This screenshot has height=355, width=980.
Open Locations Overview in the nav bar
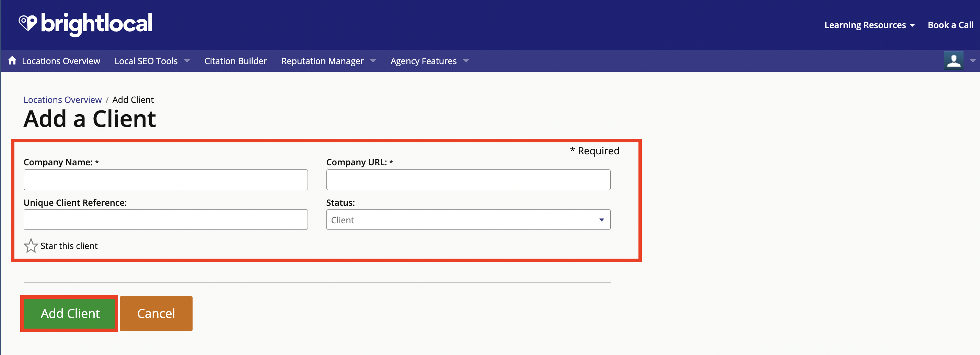point(61,61)
